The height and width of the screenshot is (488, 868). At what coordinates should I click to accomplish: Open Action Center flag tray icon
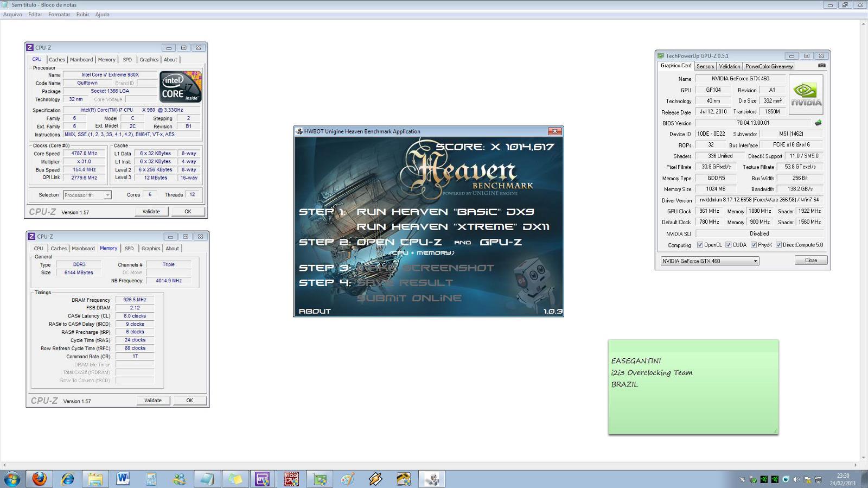click(807, 479)
